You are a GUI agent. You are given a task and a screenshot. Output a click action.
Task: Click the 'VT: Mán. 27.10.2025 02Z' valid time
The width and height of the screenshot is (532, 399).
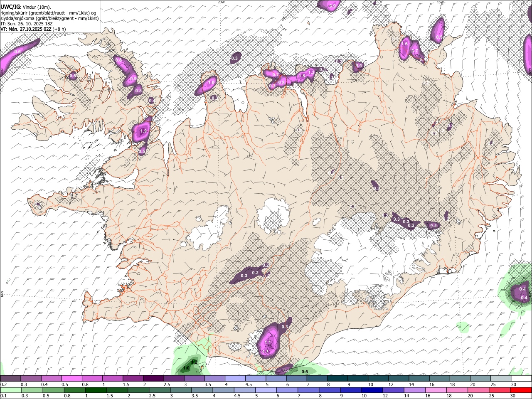click(26, 30)
